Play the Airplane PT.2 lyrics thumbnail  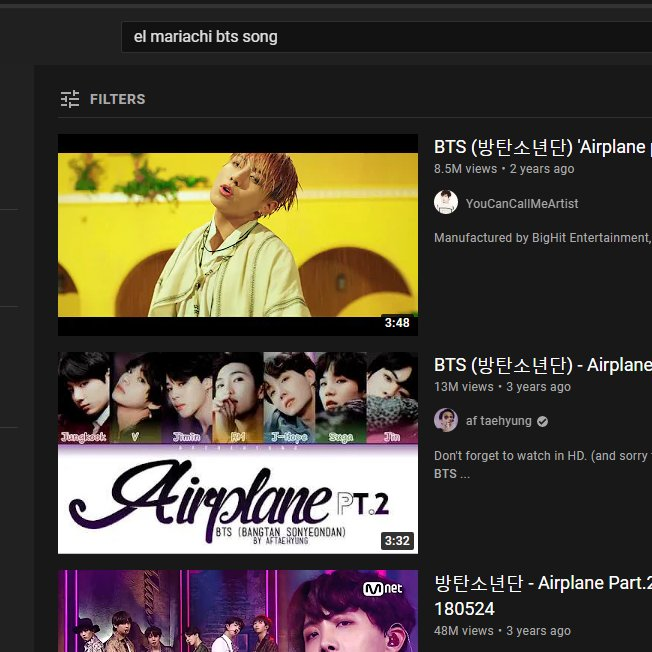[x=238, y=453]
